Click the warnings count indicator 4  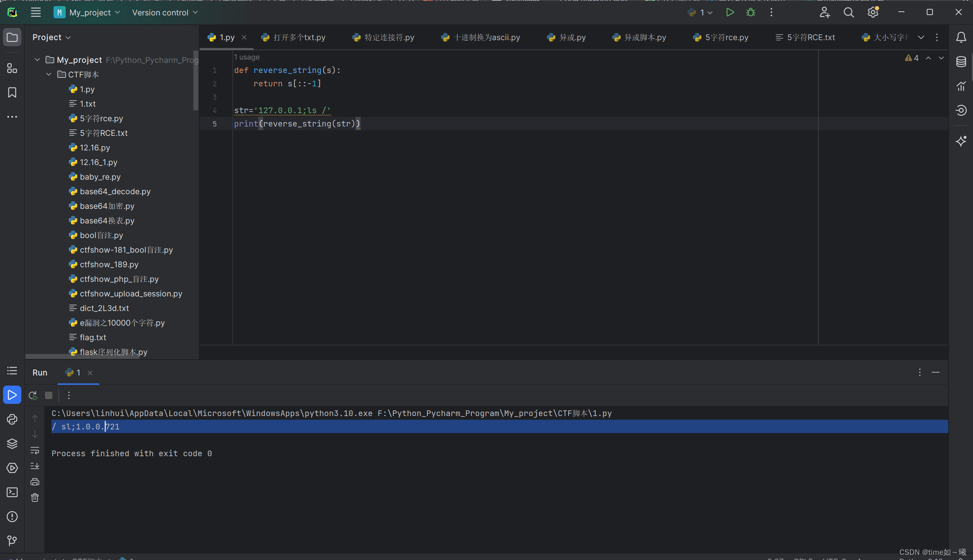(x=912, y=58)
